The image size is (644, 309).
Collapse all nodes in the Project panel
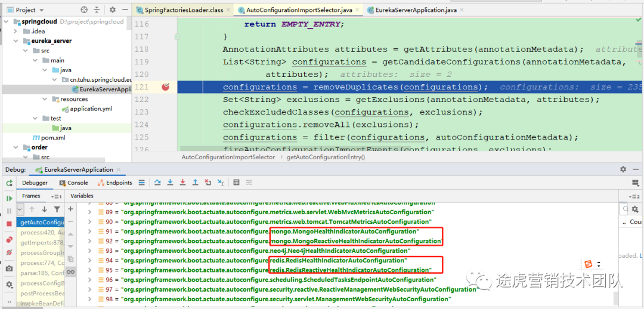pyautogui.click(x=97, y=10)
